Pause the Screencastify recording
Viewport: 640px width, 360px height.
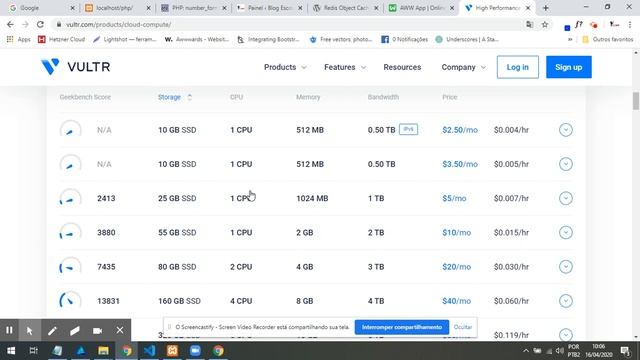(9, 330)
